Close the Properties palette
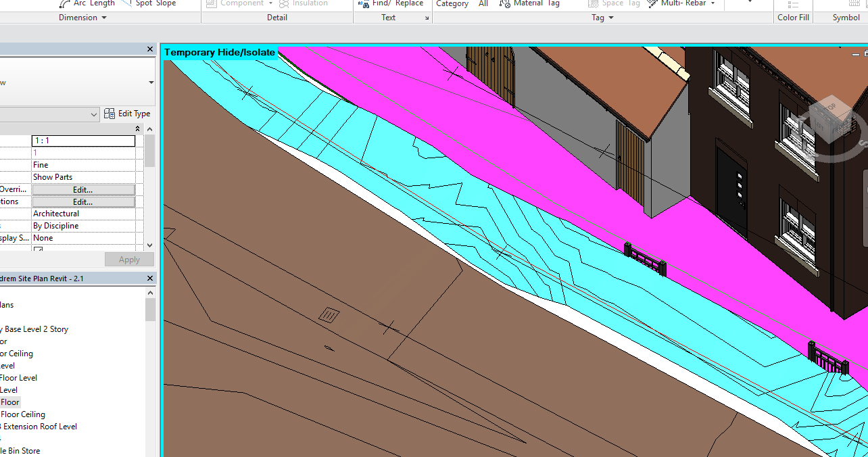The height and width of the screenshot is (457, 868). [x=150, y=49]
